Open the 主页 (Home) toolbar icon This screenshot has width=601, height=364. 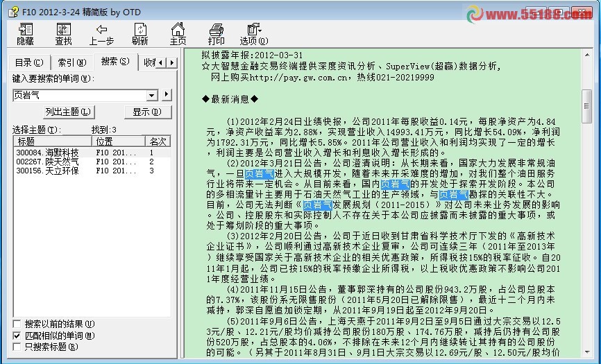click(x=178, y=34)
